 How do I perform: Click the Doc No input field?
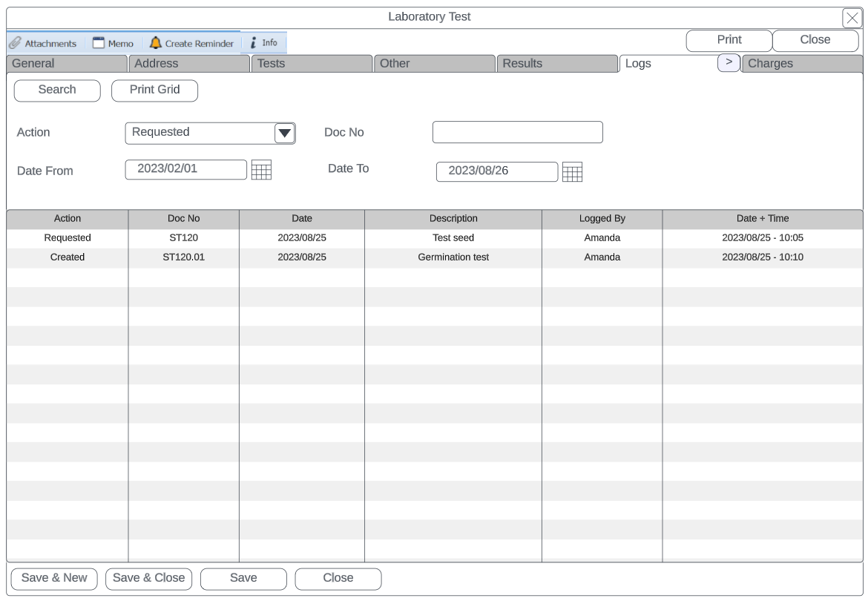(517, 133)
